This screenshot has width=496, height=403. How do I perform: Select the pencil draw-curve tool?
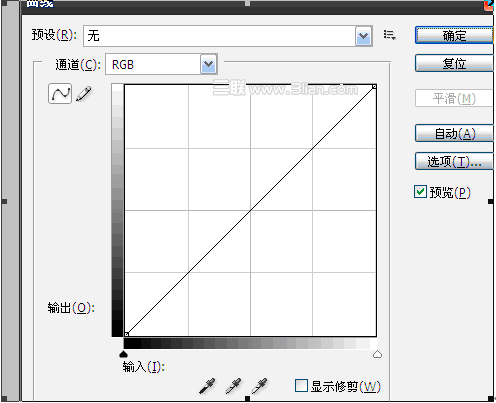[x=84, y=94]
